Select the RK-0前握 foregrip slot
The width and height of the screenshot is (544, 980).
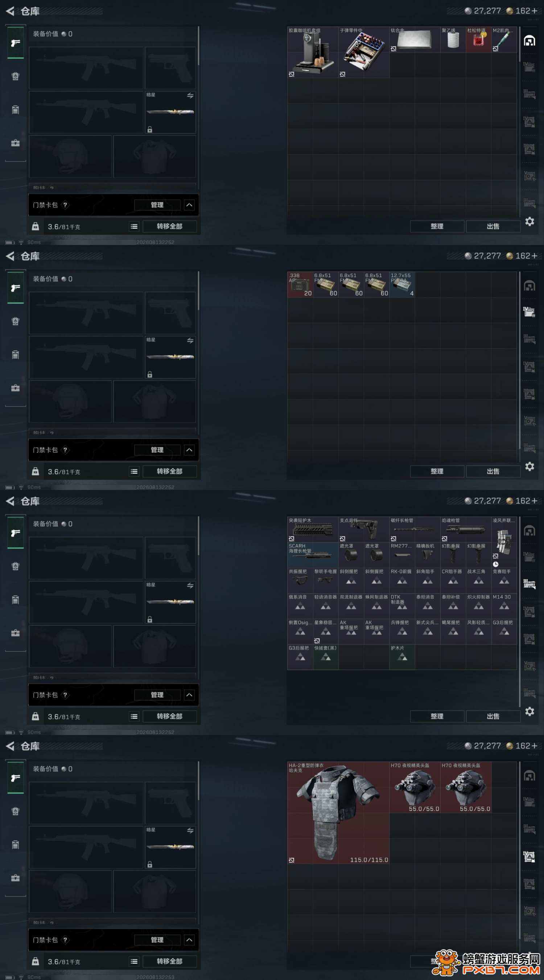[x=402, y=580]
